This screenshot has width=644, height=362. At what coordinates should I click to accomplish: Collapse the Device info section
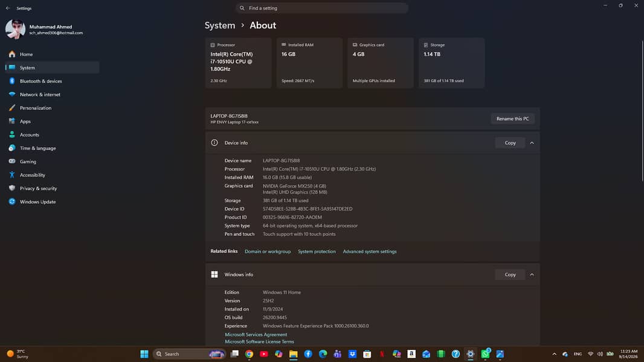click(x=532, y=142)
